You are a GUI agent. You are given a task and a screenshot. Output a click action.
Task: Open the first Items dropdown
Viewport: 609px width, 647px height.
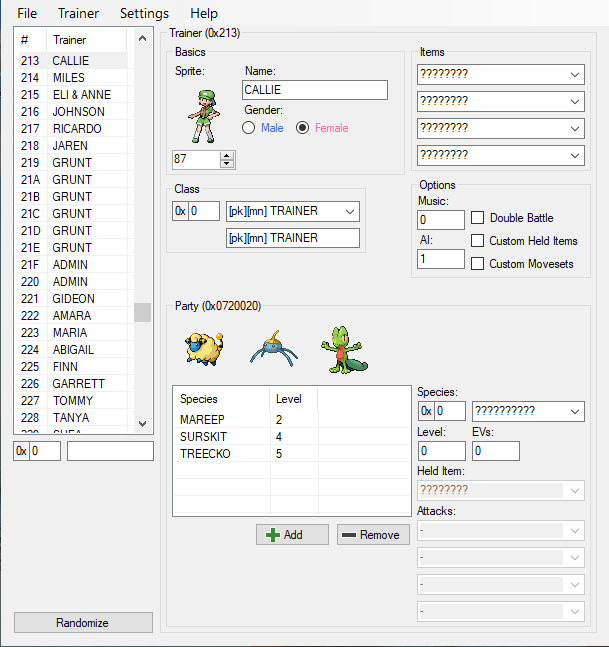(x=575, y=75)
